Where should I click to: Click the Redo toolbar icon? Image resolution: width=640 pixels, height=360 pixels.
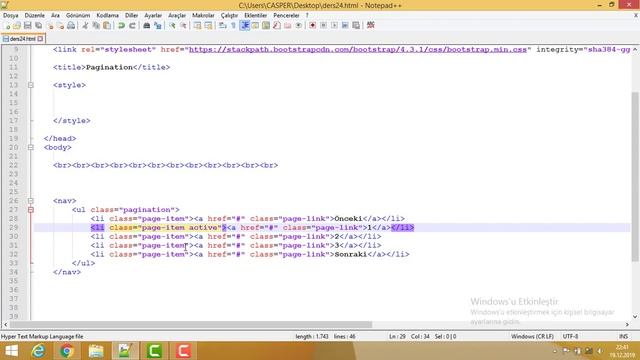pyautogui.click(x=132, y=25)
